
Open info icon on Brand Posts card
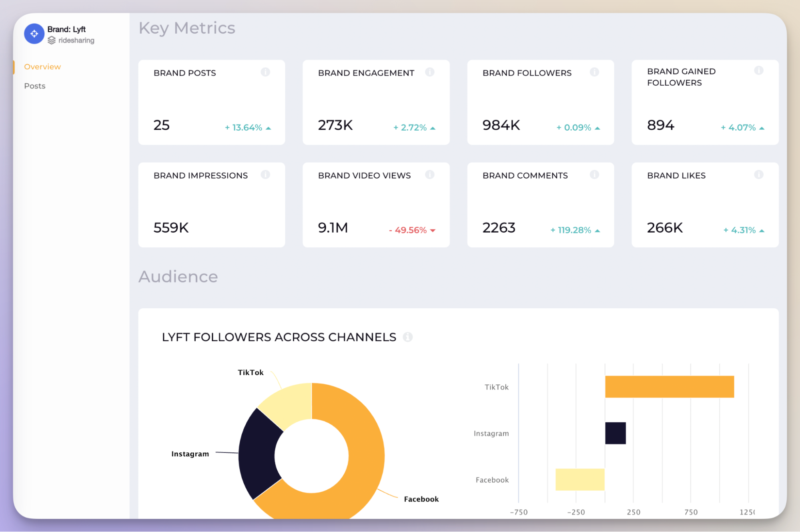click(x=265, y=72)
